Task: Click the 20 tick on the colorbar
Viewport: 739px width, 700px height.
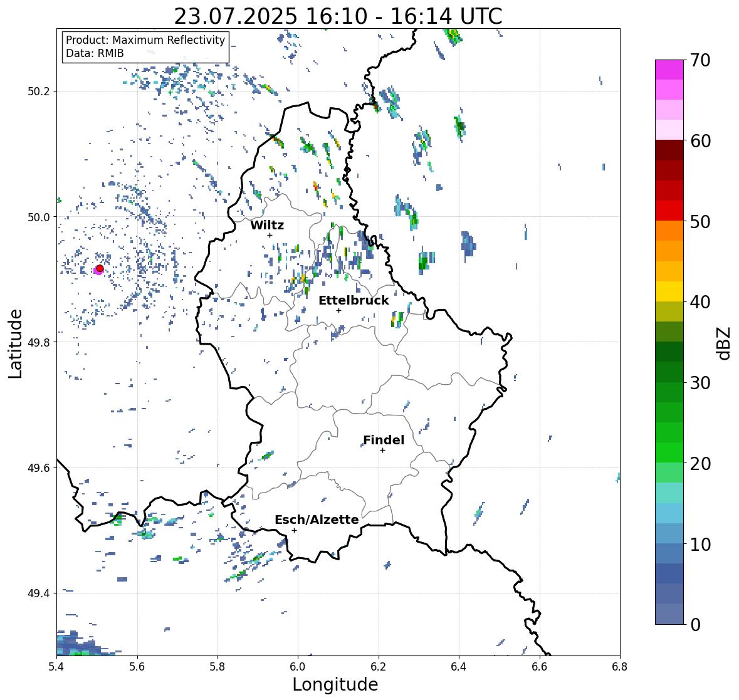Action: pyautogui.click(x=700, y=464)
